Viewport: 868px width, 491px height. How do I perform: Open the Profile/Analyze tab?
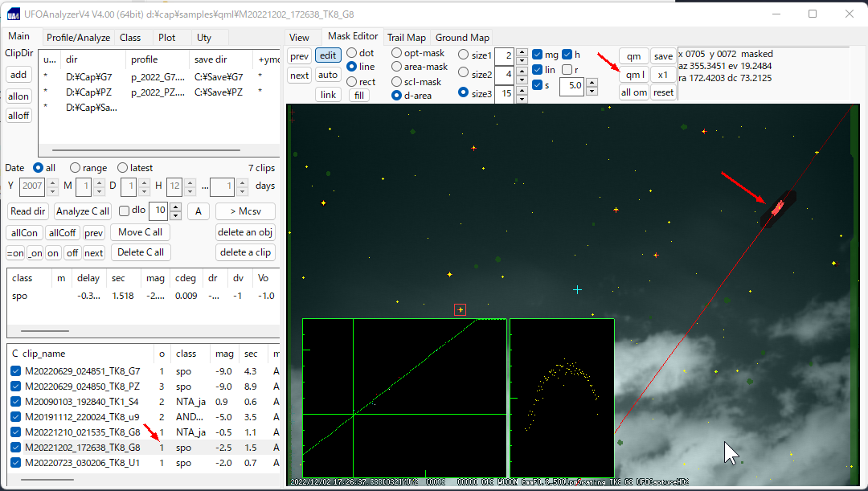point(78,38)
